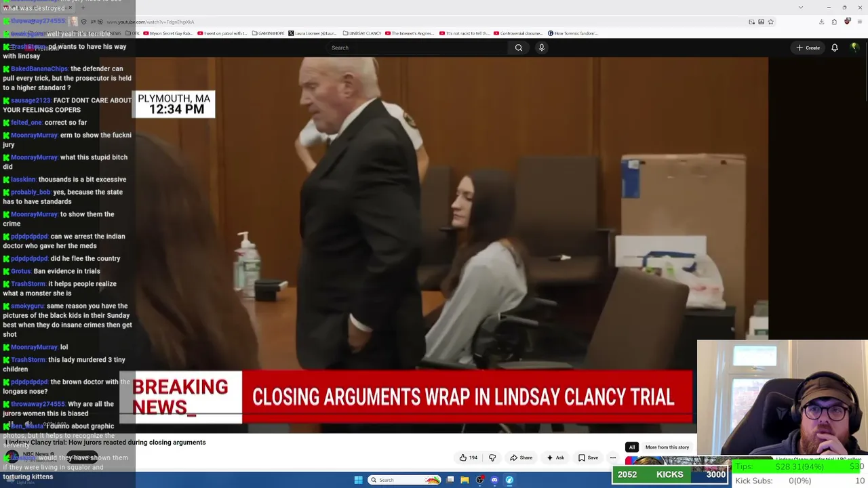
Task: Select the More from this story chip
Action: [667, 447]
